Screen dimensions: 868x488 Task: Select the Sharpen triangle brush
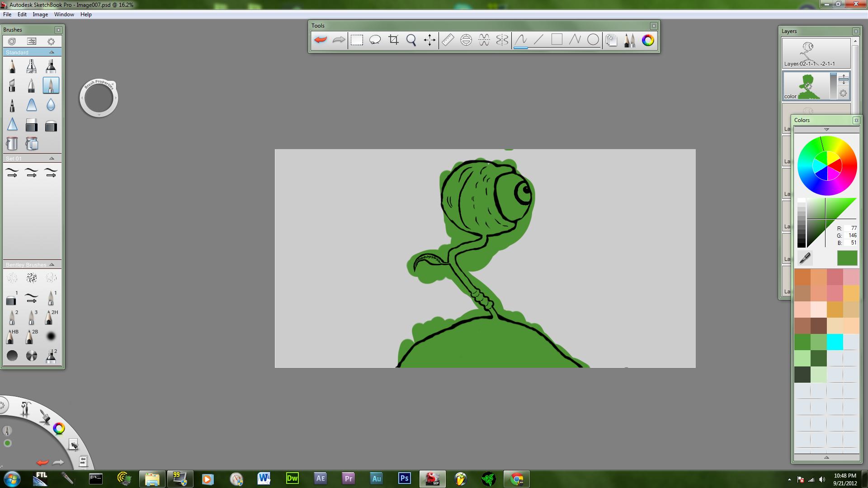[x=12, y=125]
